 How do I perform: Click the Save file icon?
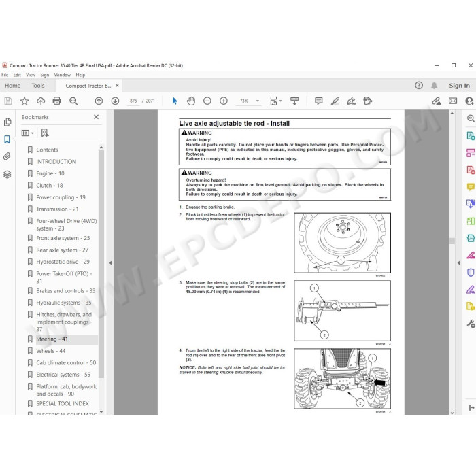8,101
